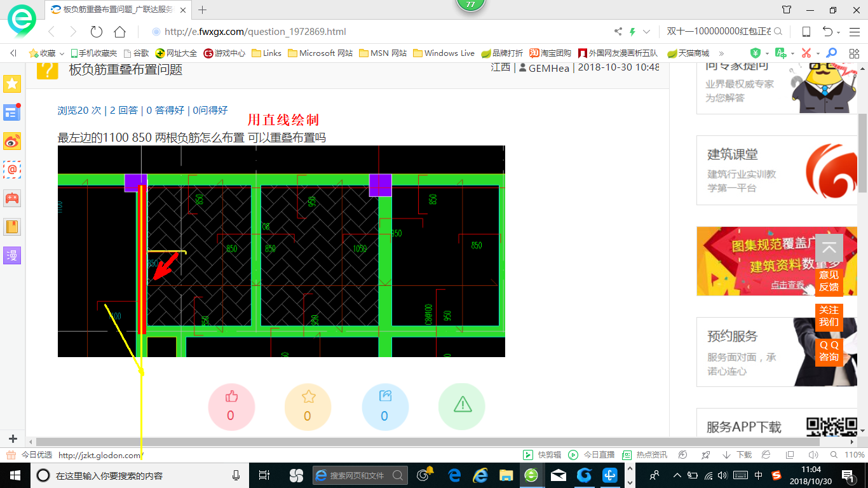
Task: Click the green shield payment-protection icon
Action: tap(756, 53)
